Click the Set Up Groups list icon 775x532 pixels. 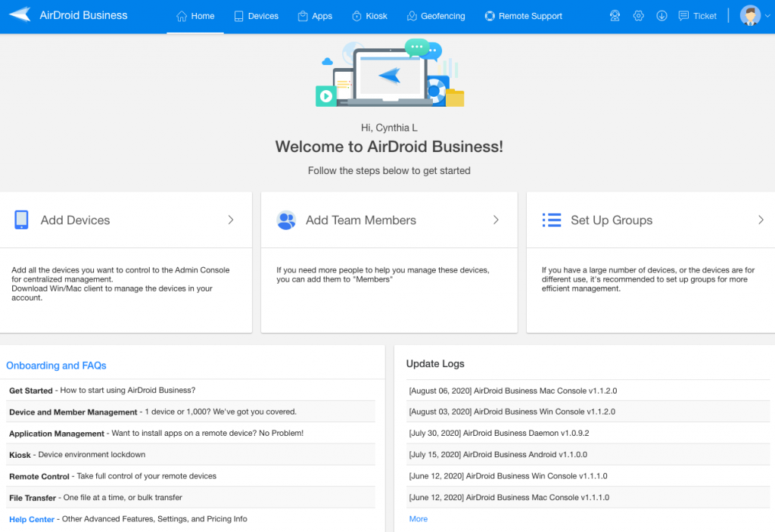coord(552,220)
